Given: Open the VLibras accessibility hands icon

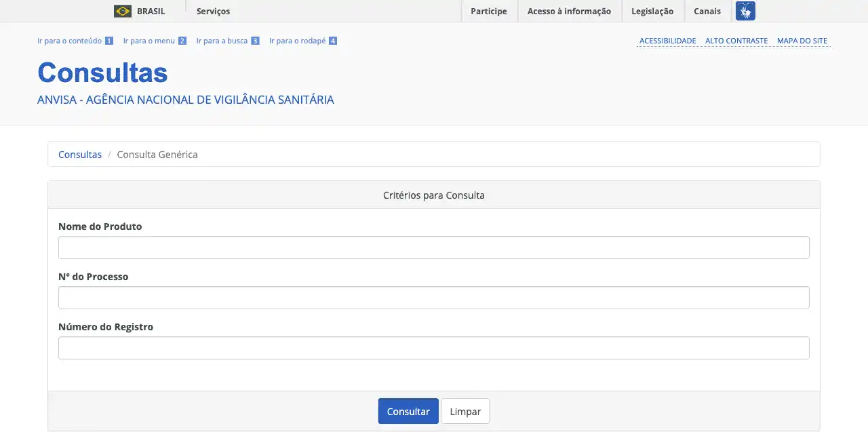Looking at the screenshot, I should point(745,11).
